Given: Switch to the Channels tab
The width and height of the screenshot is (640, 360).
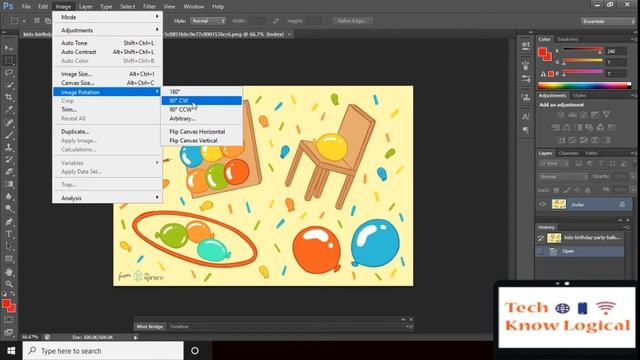Looking at the screenshot, I should 569,153.
